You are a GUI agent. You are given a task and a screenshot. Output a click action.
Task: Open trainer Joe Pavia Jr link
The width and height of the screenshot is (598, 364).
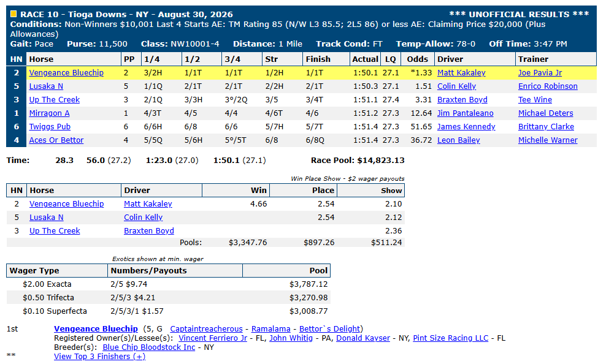(x=540, y=73)
